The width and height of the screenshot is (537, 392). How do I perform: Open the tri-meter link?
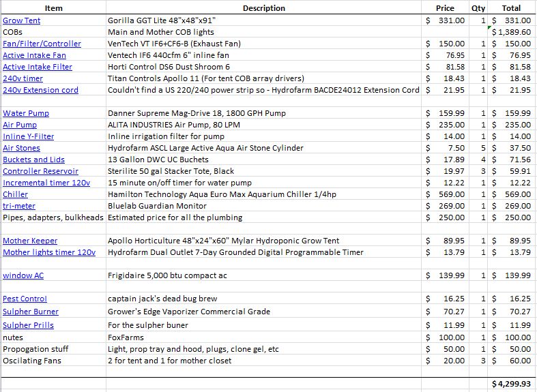click(x=19, y=207)
